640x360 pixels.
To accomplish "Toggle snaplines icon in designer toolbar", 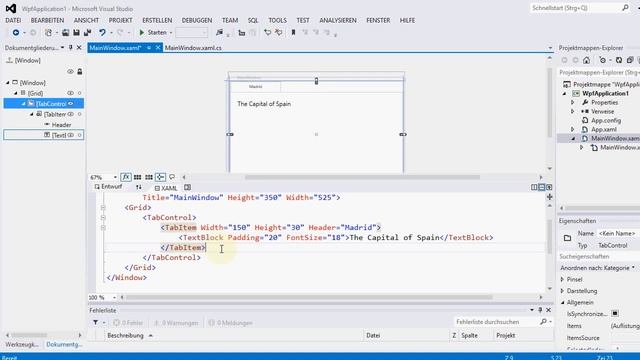I will coord(160,177).
